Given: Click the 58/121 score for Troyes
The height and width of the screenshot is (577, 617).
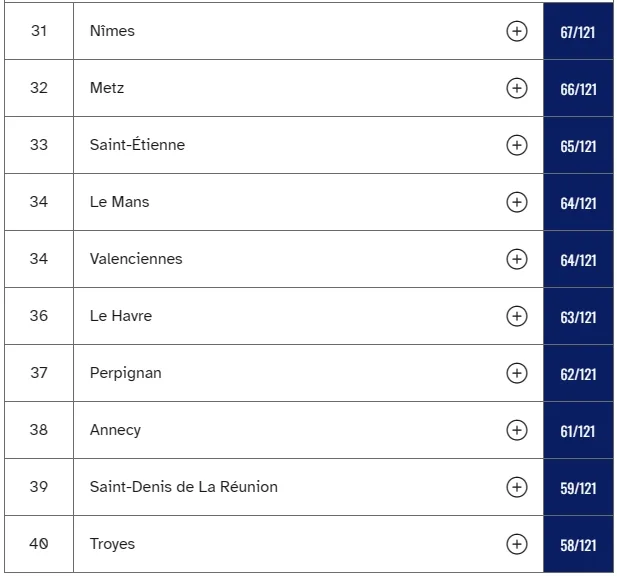Looking at the screenshot, I should click(578, 545).
